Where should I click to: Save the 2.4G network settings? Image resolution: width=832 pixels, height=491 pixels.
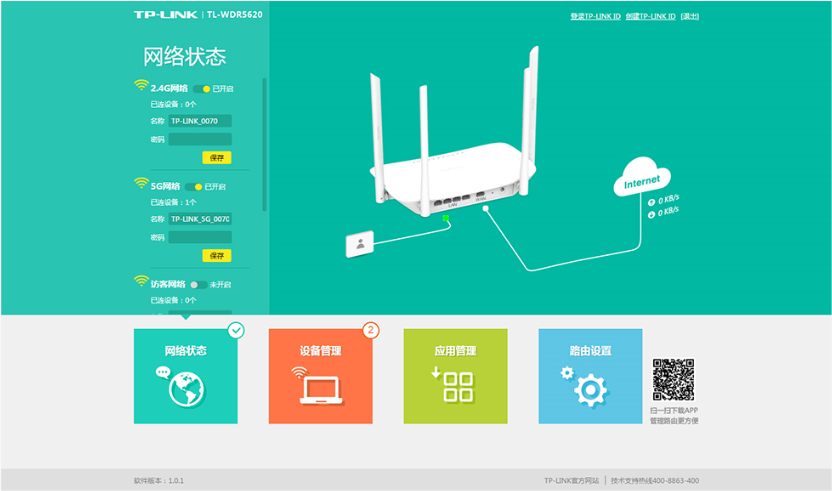[x=216, y=158]
